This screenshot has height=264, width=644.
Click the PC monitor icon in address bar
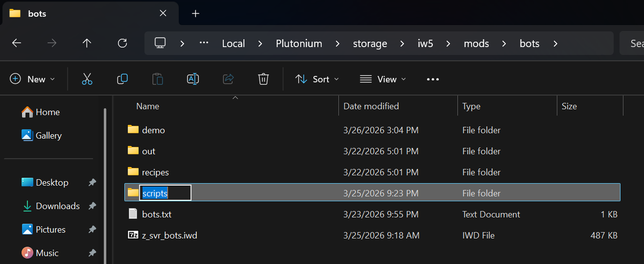point(160,43)
